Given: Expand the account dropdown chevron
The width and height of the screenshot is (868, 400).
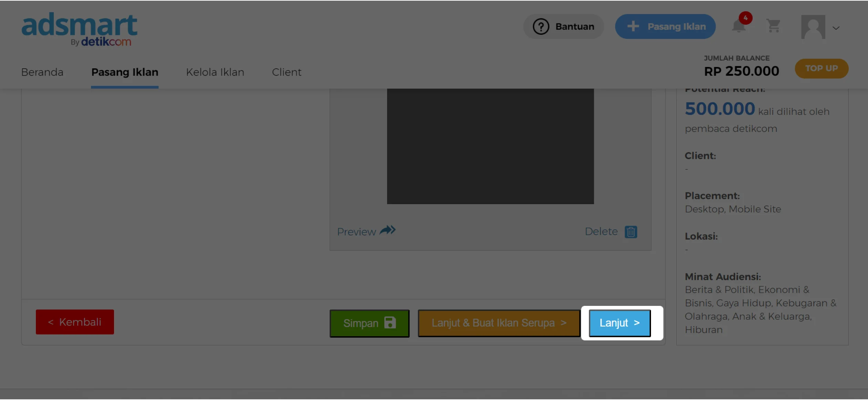Looking at the screenshot, I should 836,28.
